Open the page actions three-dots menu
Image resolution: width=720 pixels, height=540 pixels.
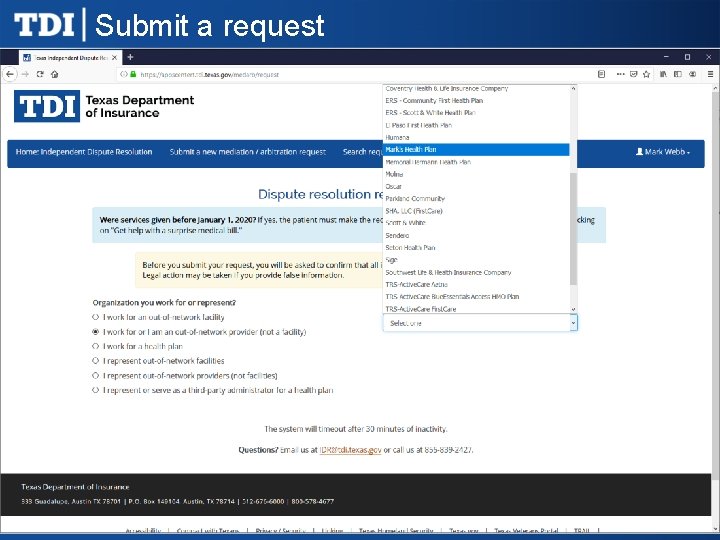(x=620, y=74)
